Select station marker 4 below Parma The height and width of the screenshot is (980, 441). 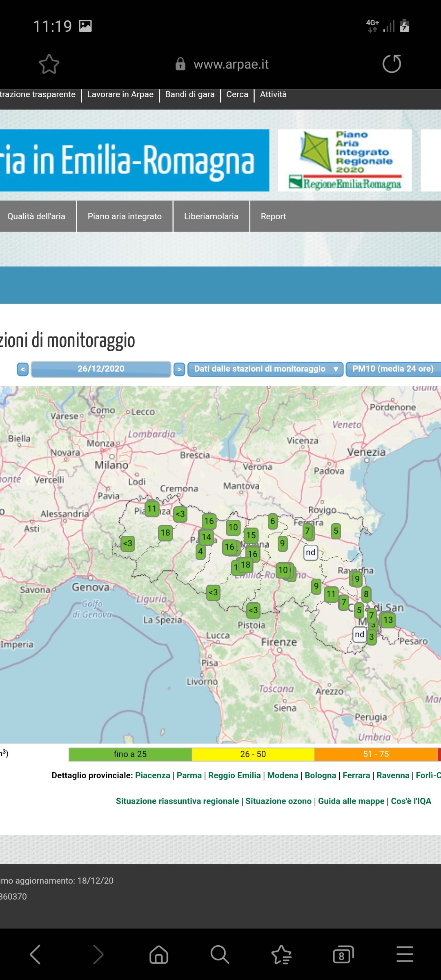tap(200, 551)
